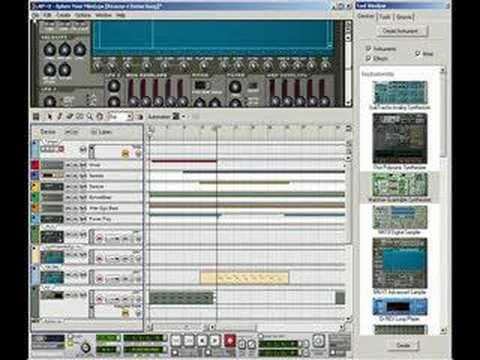Select the Dr.REX Loop Player thumbnail
Viewport: 480px width, 360px height.
click(x=400, y=307)
